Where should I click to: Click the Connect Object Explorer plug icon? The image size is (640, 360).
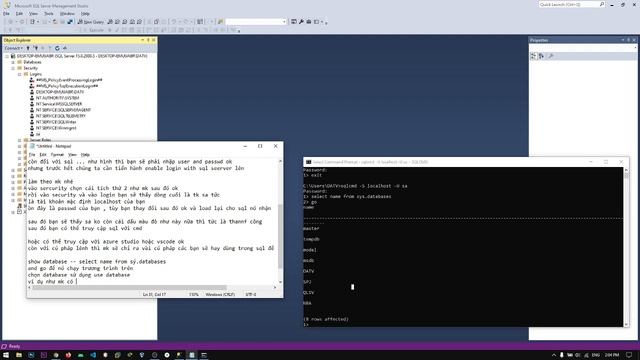tap(28, 48)
